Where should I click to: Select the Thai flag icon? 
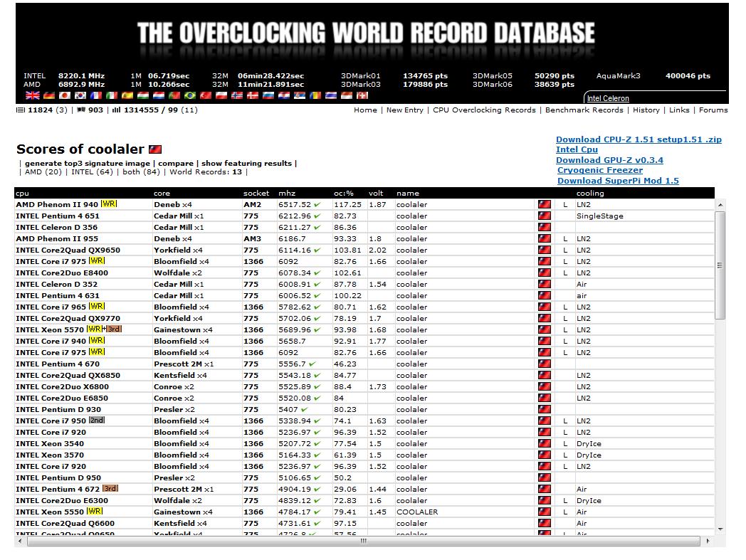(x=331, y=95)
